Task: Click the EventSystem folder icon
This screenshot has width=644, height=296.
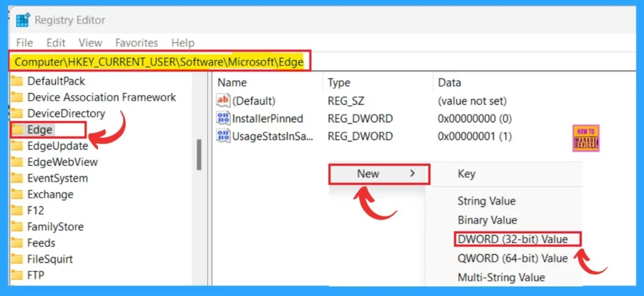Action: click(x=17, y=178)
